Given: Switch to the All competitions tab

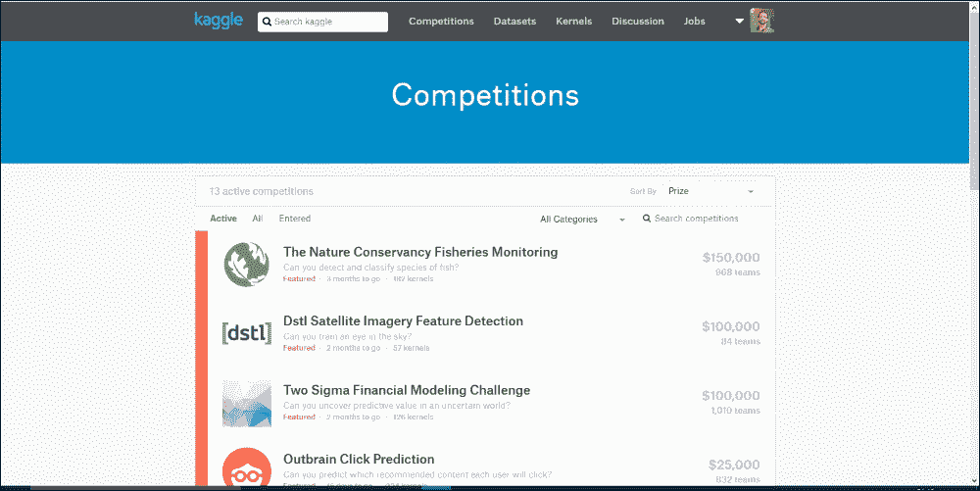Looking at the screenshot, I should coord(258,219).
